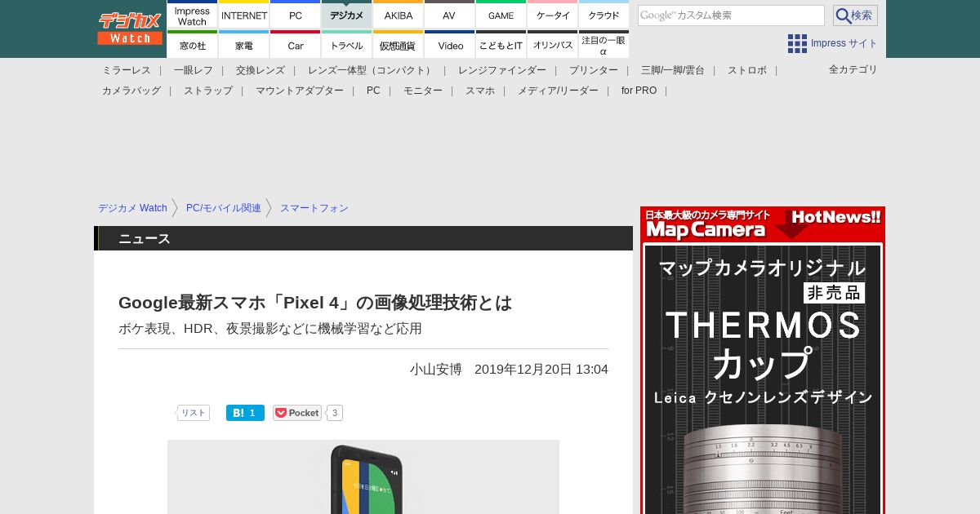The width and height of the screenshot is (980, 514).
Task: Open the レンジファインダー category
Action: 502,70
